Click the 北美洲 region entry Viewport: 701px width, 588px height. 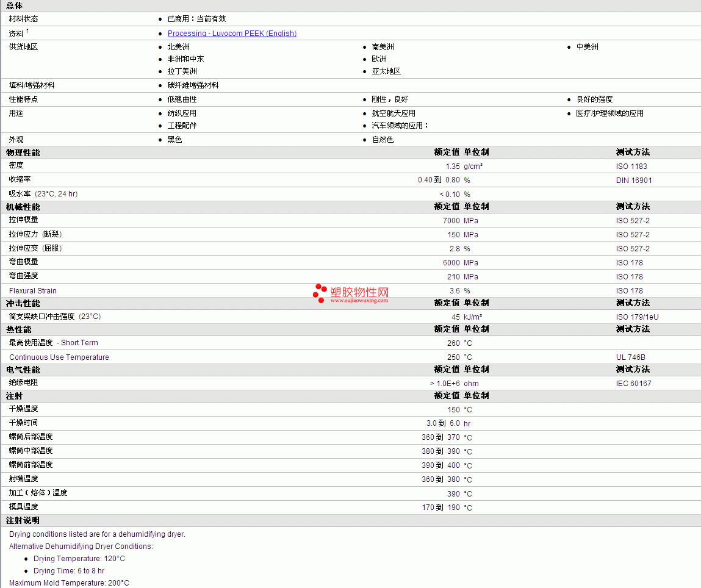pos(178,47)
